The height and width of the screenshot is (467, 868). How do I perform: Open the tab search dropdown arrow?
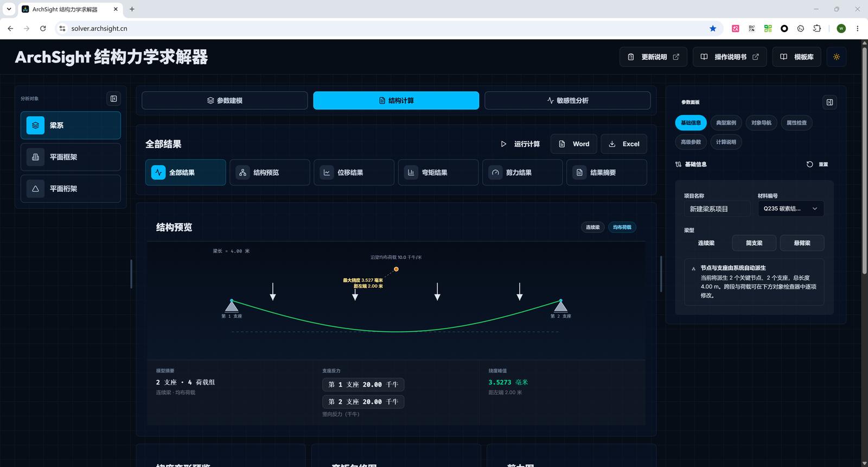pyautogui.click(x=9, y=9)
